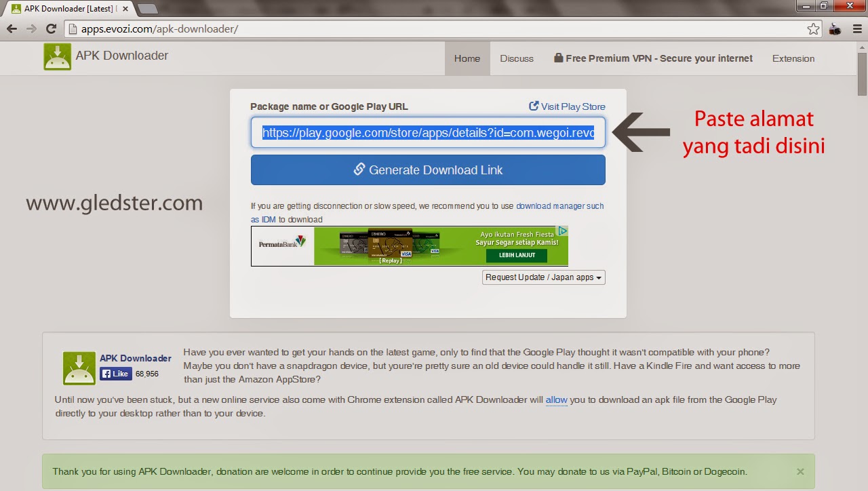Click the browser forward arrow
This screenshot has height=491, width=868.
coord(31,29)
